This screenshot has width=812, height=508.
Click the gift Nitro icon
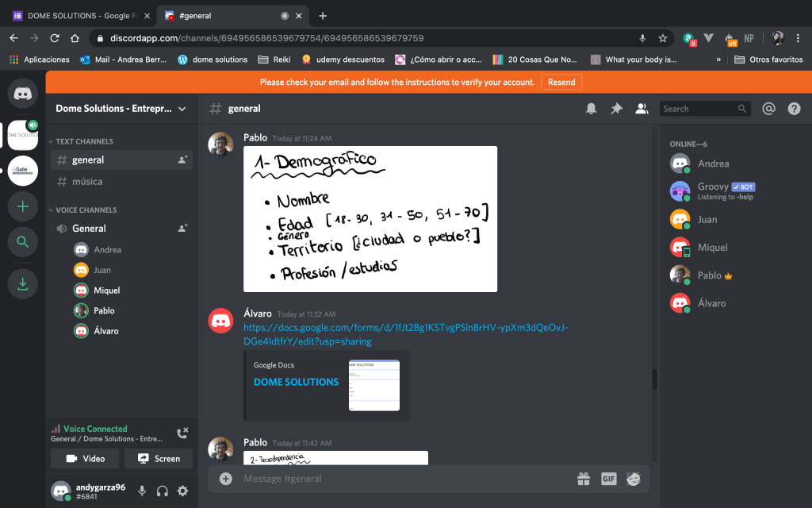point(583,479)
